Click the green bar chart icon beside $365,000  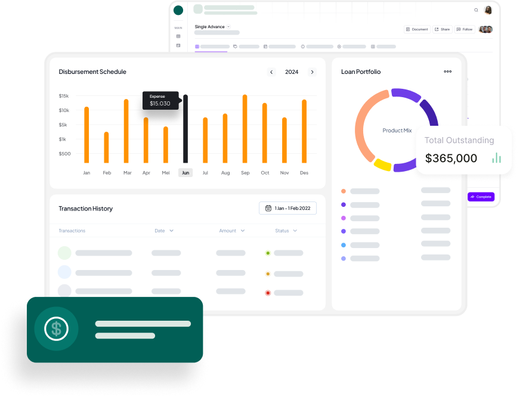point(496,158)
